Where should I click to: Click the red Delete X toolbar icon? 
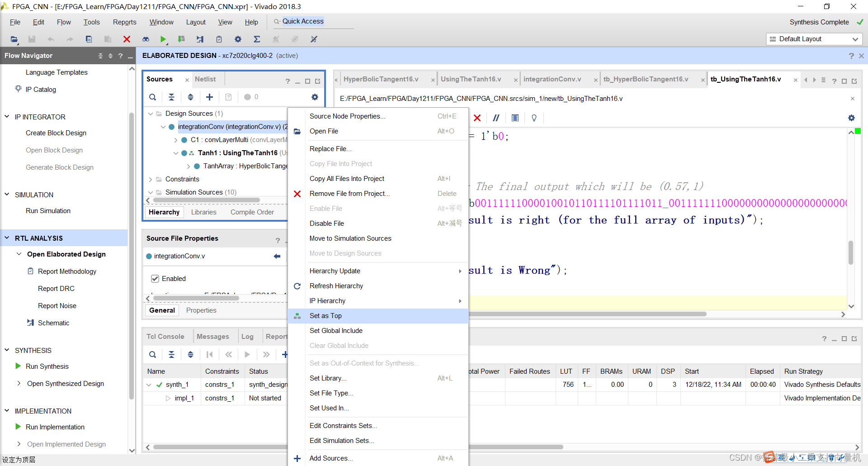coord(127,39)
